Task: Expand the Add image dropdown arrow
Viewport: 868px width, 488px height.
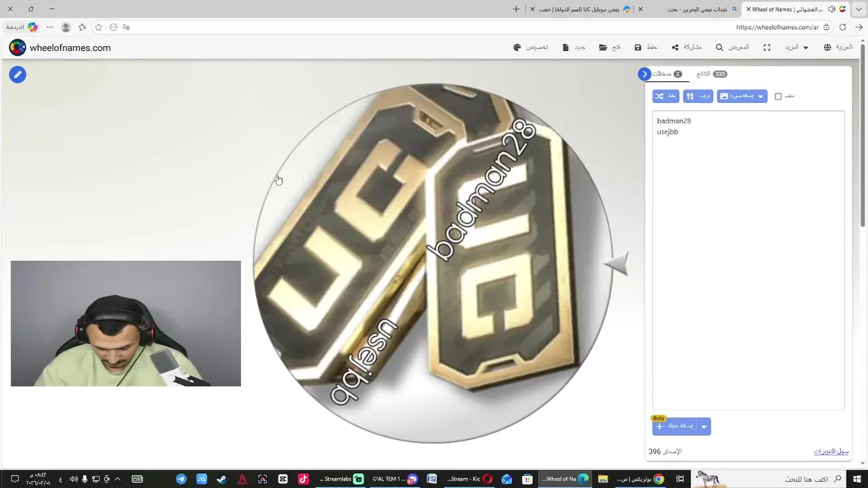Action: [x=761, y=96]
